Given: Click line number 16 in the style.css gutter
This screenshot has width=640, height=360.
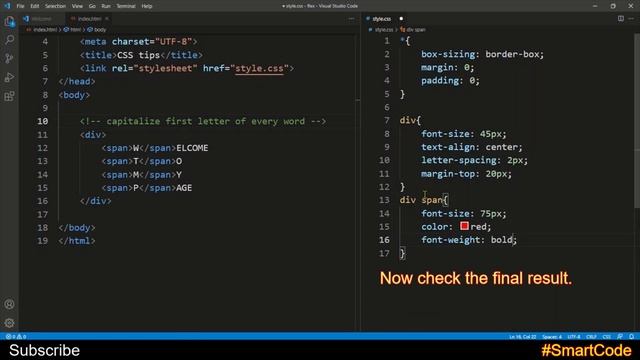Looking at the screenshot, I should [x=384, y=240].
